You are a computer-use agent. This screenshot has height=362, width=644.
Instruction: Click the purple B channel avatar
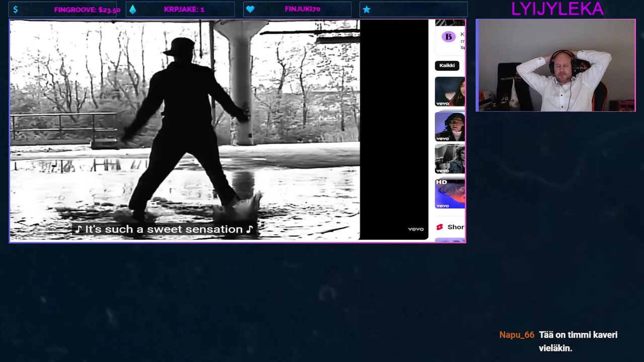[448, 37]
